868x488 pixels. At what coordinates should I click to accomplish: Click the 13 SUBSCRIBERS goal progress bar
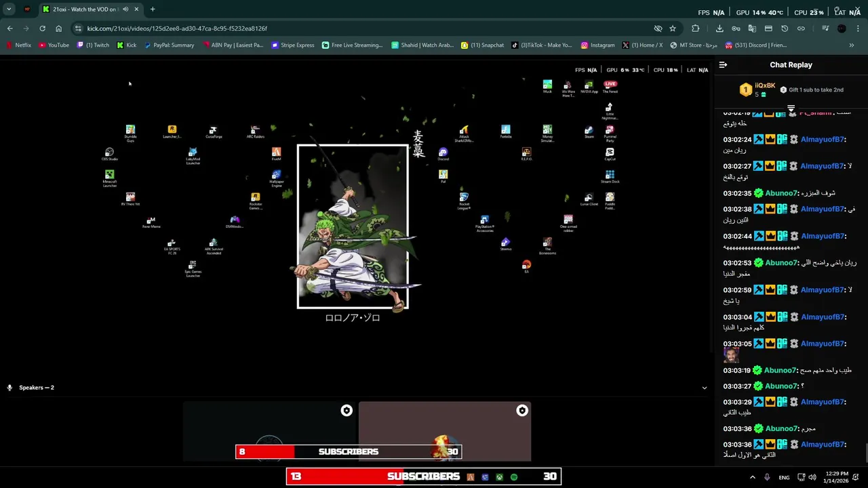[x=424, y=476]
